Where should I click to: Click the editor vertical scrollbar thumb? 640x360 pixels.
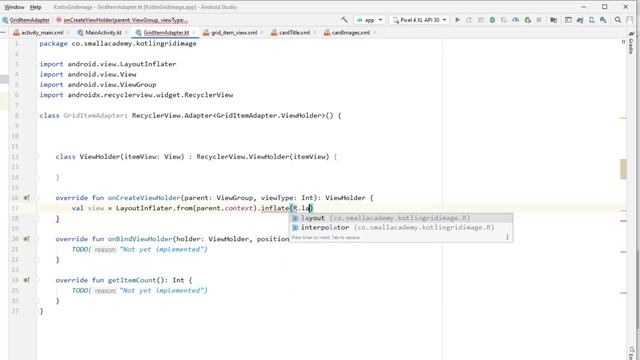point(623,169)
